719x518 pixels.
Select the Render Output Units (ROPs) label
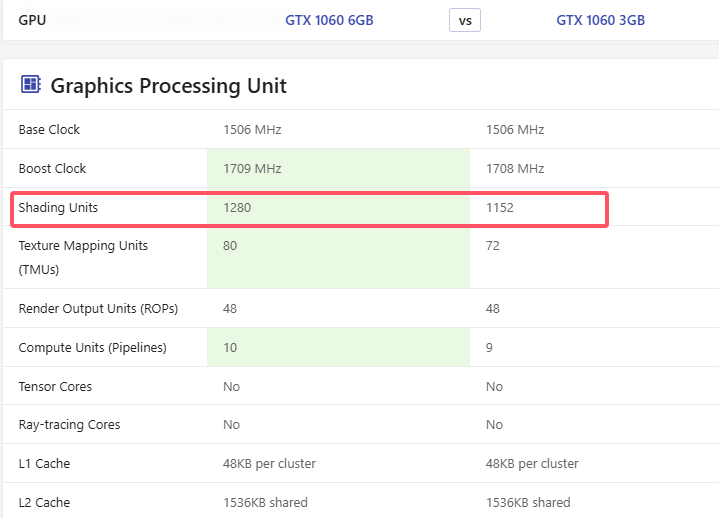[x=98, y=309]
